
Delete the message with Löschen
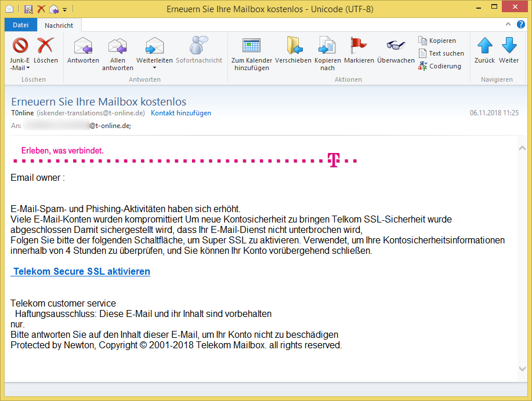coord(45,50)
